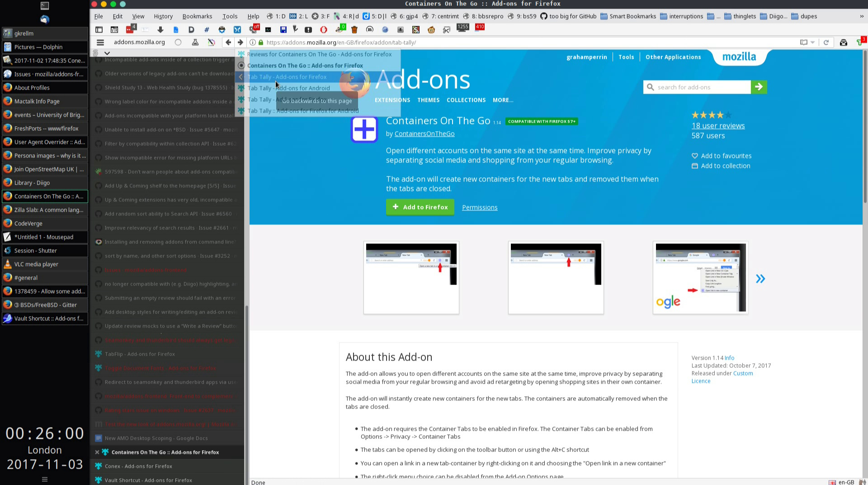
Task: Select history entry Reviews for Containers On The Go
Action: [x=319, y=54]
